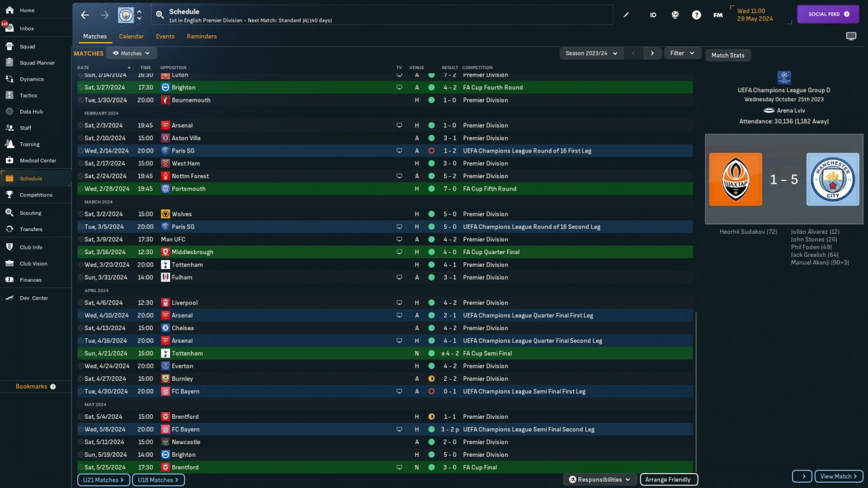868x488 pixels.
Task: Open Scouting in the sidebar
Action: [x=36, y=213]
